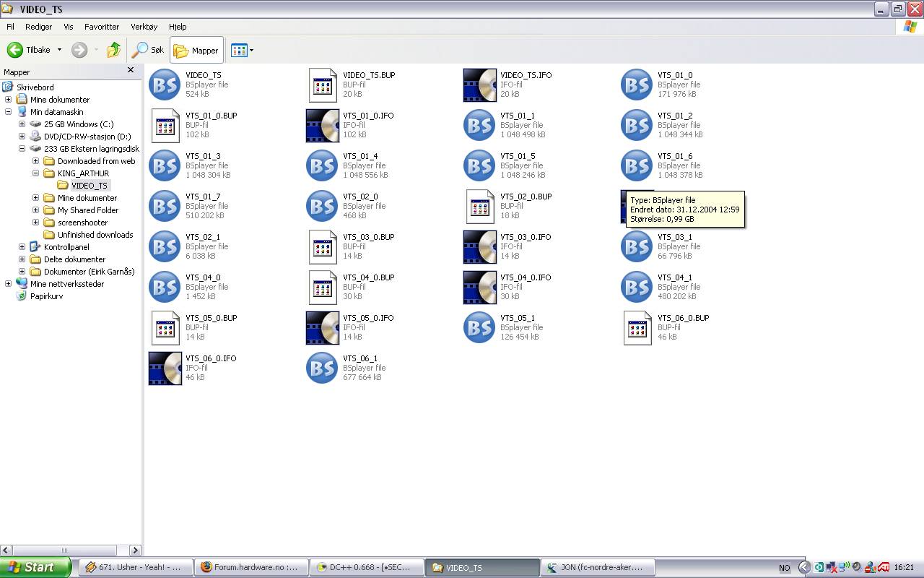The image size is (924, 578).
Task: Select the VTS_04_1 BSplayer icon
Action: click(x=637, y=288)
